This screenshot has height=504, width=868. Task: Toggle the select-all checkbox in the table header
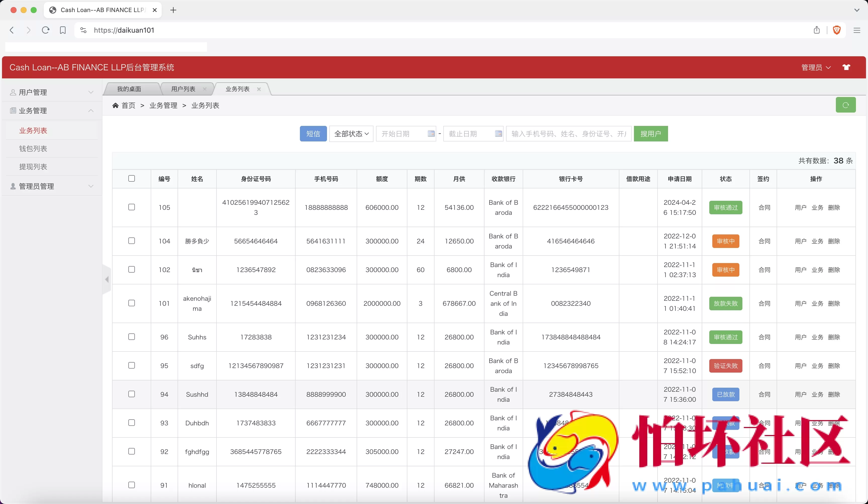(132, 178)
